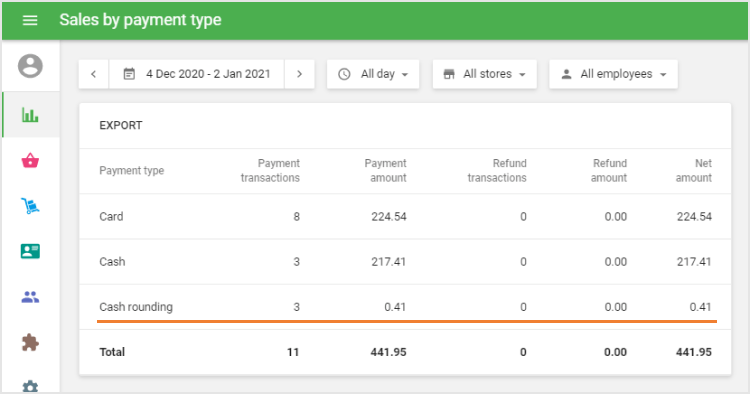
Task: Click Cash payment amount 217.41
Action: coord(388,262)
